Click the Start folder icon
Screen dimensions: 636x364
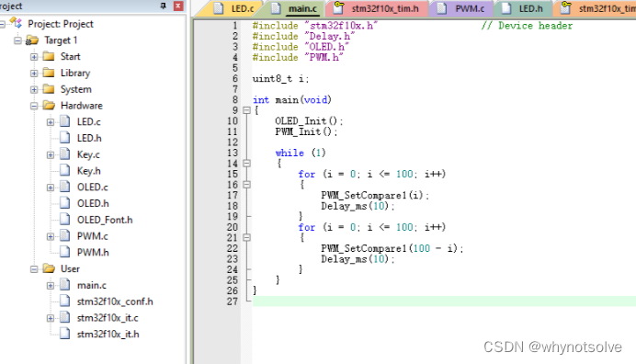tap(49, 56)
